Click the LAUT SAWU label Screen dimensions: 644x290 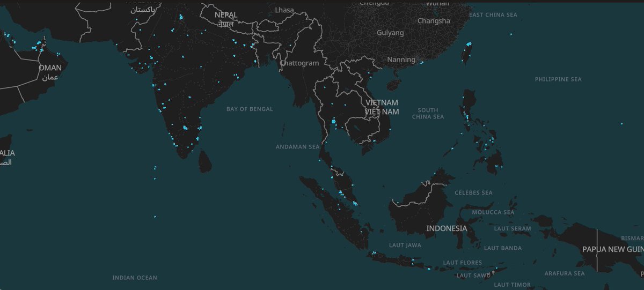pyautogui.click(x=473, y=275)
